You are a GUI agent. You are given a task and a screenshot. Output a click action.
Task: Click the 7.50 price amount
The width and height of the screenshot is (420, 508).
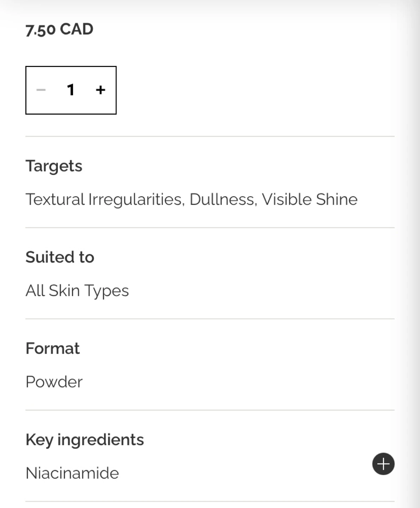click(x=41, y=29)
